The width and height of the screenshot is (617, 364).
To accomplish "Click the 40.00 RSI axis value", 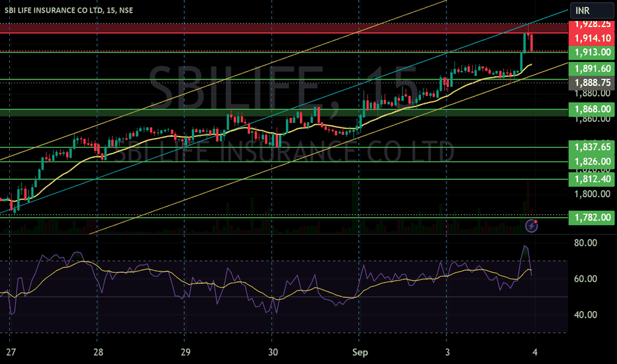I will [585, 315].
